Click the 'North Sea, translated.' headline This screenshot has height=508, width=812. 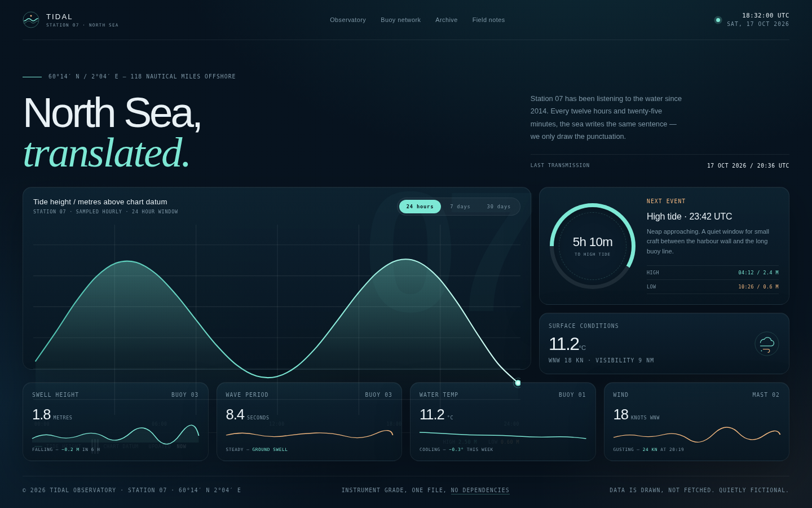click(112, 133)
